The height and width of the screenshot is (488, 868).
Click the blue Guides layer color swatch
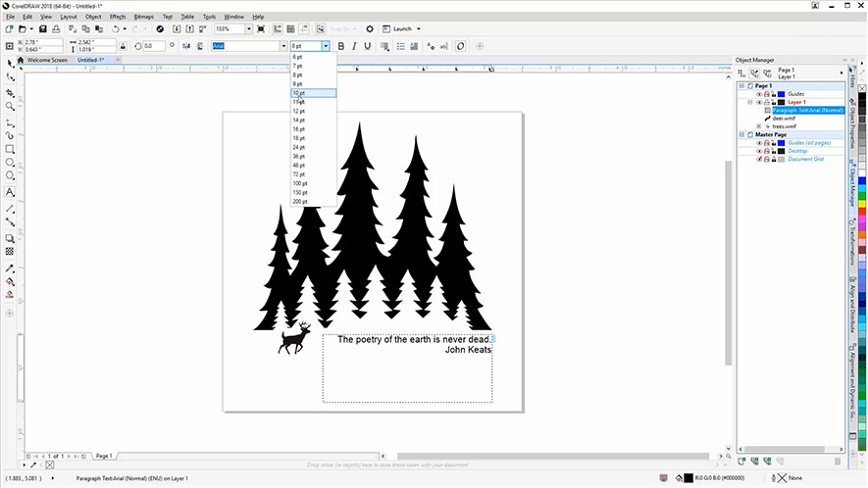pos(781,94)
